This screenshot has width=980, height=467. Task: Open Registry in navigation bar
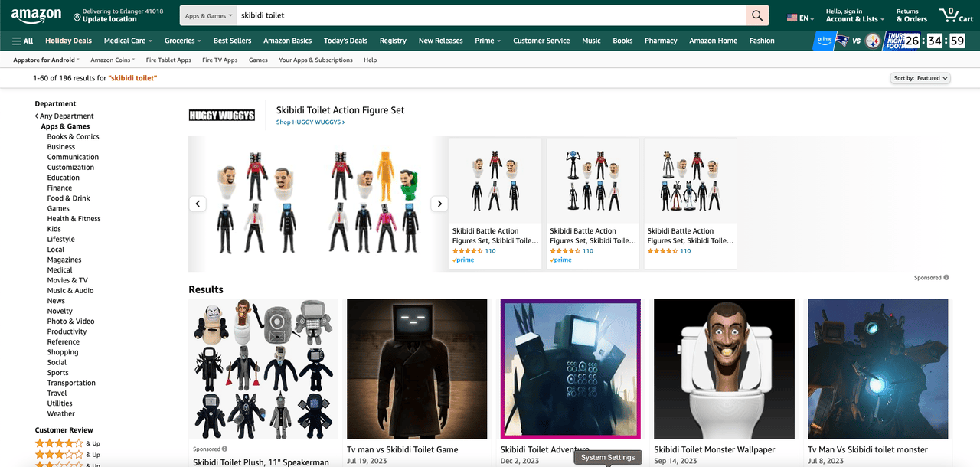coord(393,41)
